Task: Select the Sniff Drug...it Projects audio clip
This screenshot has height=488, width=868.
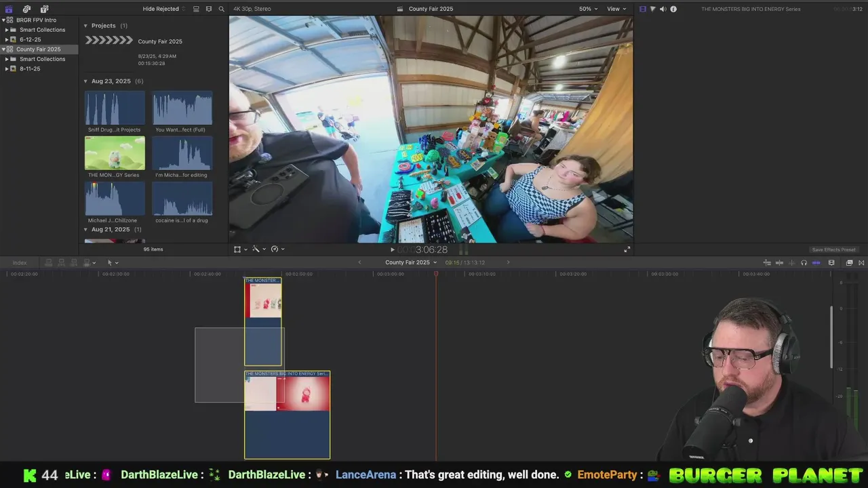Action: [115, 108]
